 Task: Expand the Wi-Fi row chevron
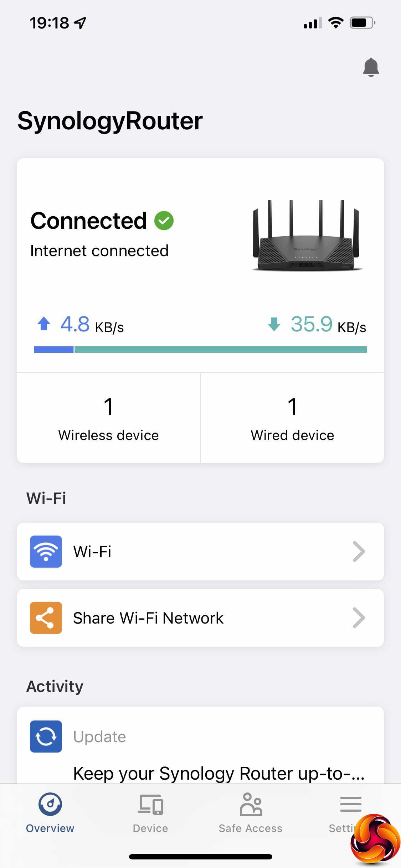pyautogui.click(x=359, y=551)
